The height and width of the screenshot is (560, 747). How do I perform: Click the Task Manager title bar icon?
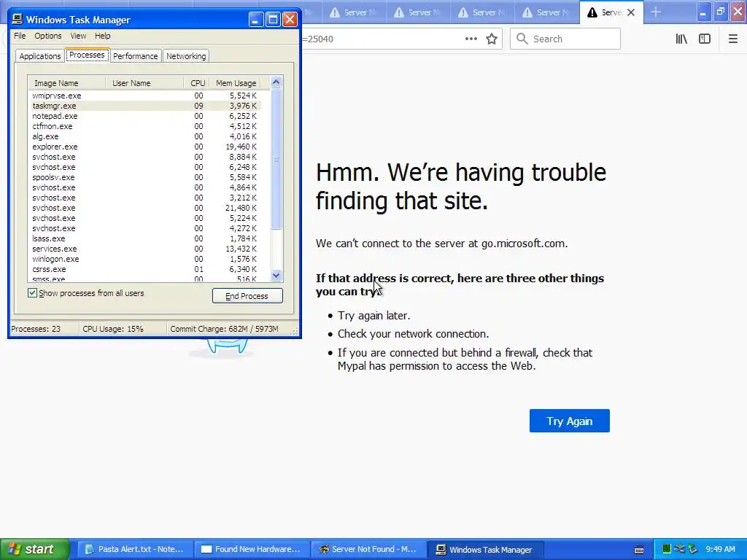point(18,19)
